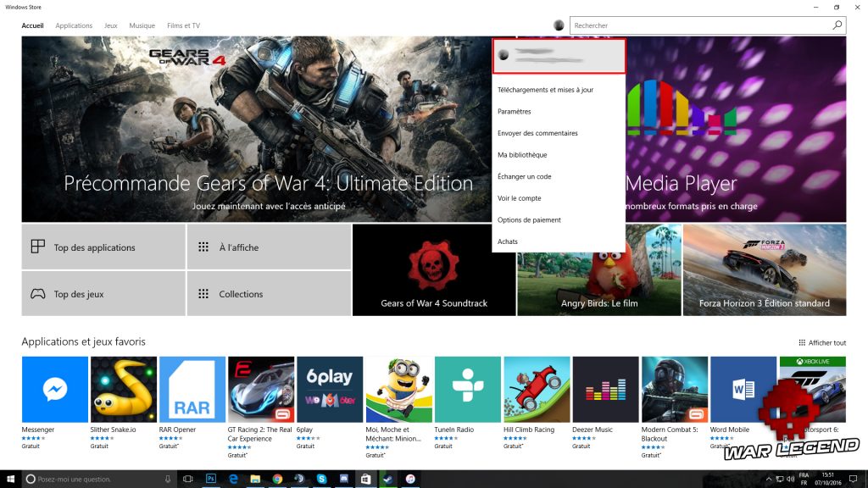Switch to the Jeux tab
868x488 pixels.
tap(111, 25)
